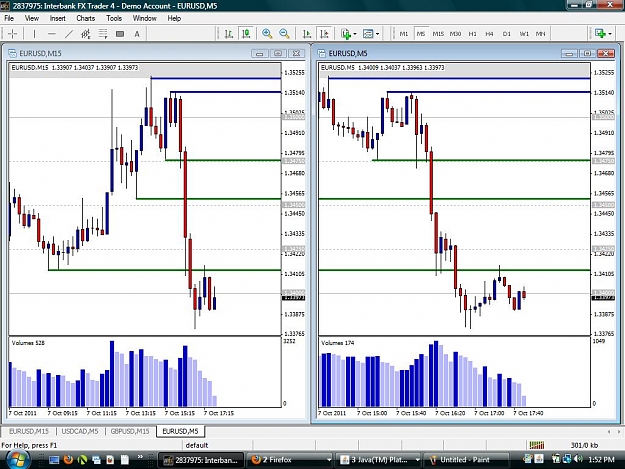This screenshot has width=625, height=469.
Task: Switch timeframe to D1
Action: point(507,34)
